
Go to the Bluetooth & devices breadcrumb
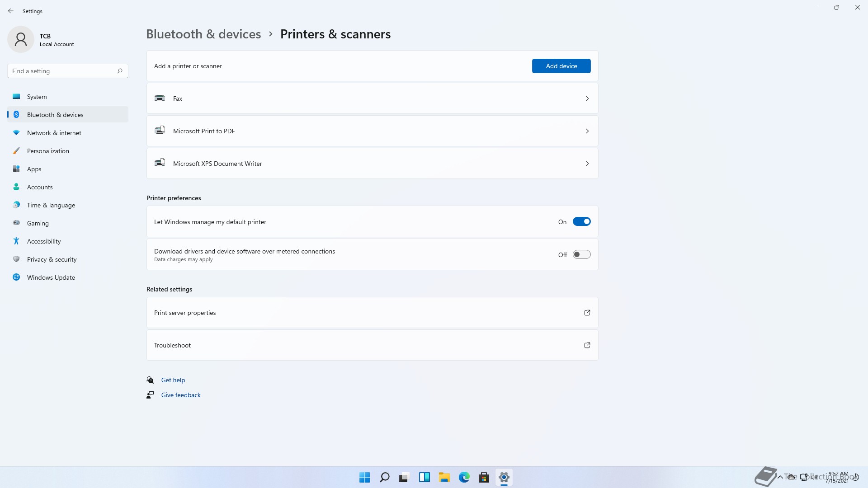point(203,34)
